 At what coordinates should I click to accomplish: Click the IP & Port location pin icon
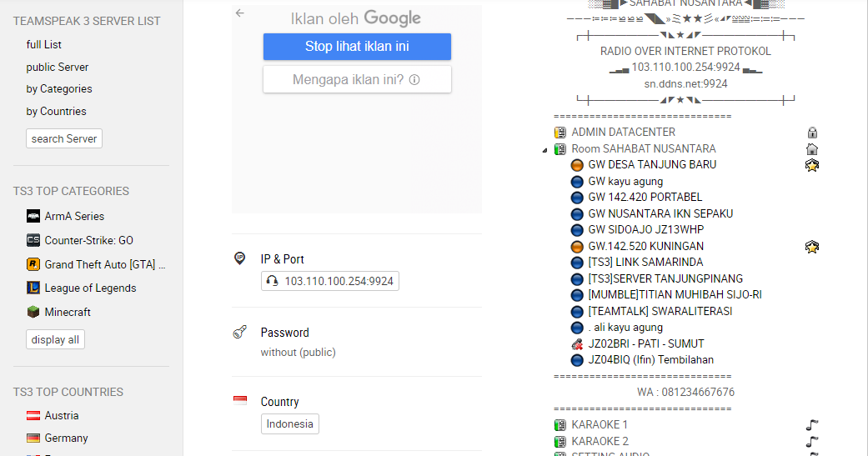239,258
